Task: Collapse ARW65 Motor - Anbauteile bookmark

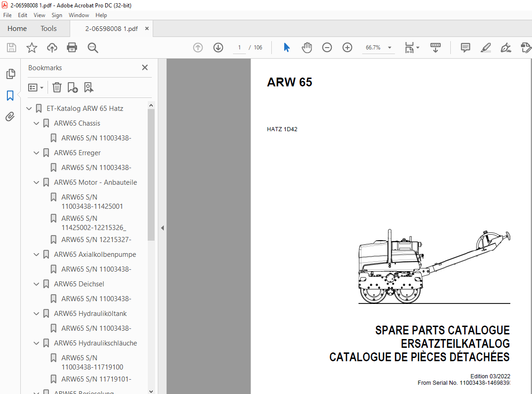Action: pos(36,182)
